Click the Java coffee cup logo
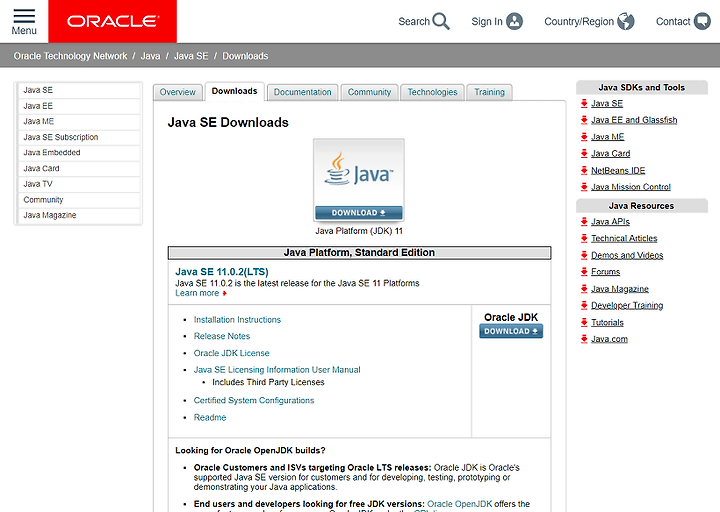Image resolution: width=720 pixels, height=512 pixels. [x=338, y=169]
